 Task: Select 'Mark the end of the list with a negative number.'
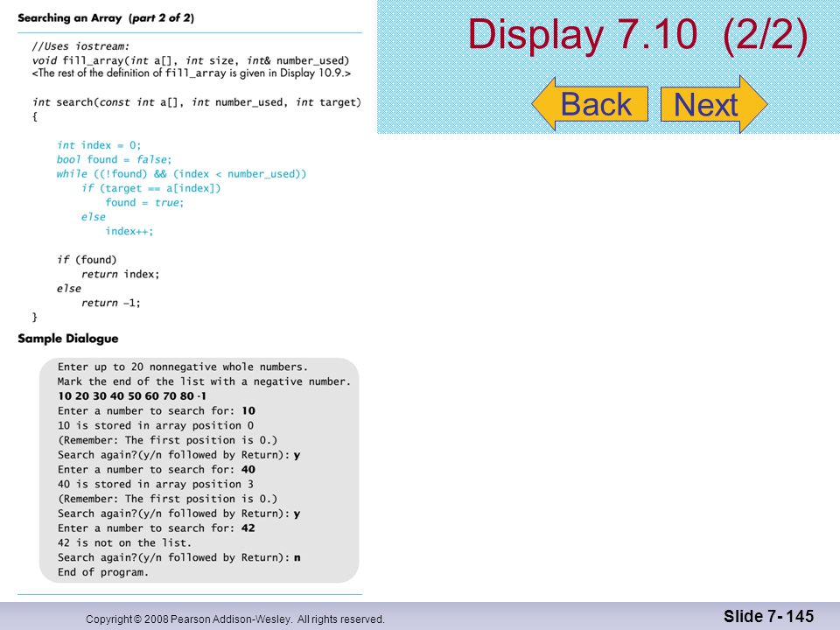pyautogui.click(x=204, y=381)
